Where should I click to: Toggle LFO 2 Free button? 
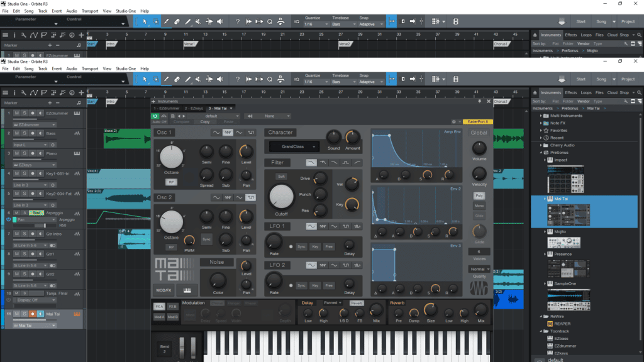(329, 286)
